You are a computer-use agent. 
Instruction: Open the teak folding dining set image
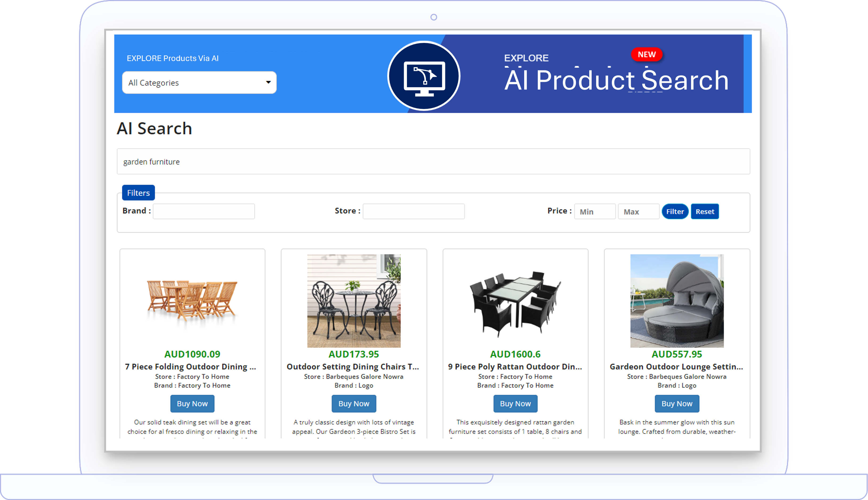click(x=192, y=301)
